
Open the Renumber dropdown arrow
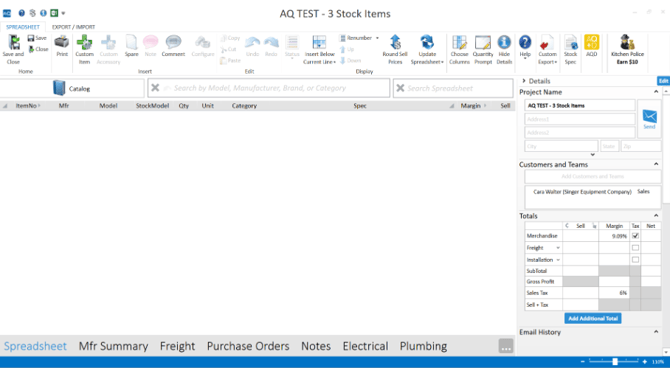(377, 38)
